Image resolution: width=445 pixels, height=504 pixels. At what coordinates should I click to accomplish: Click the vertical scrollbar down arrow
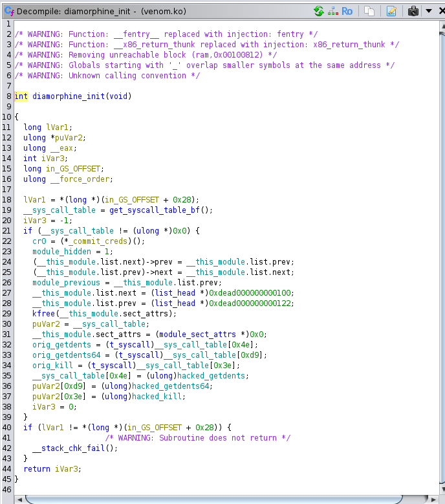(443, 490)
